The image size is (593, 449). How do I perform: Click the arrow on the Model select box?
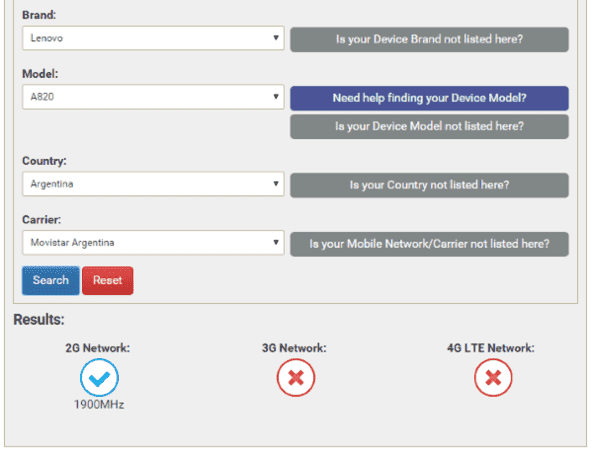pos(276,97)
